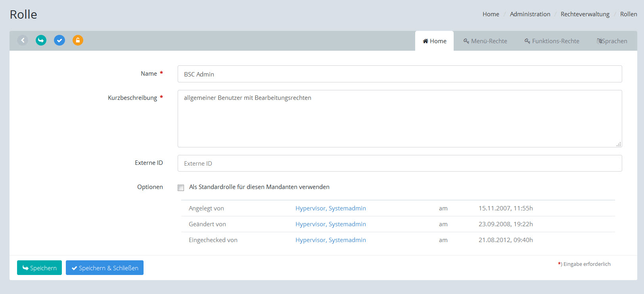Viewport: 644px width, 294px height.
Task: Select the Sprachen tab
Action: click(612, 41)
